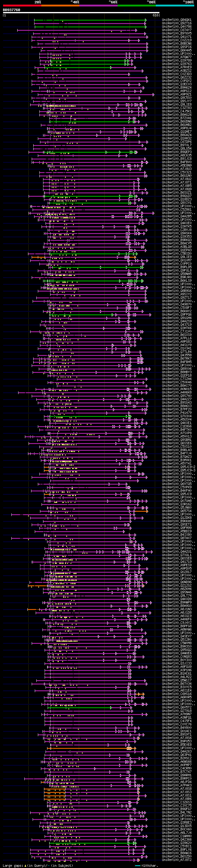Select the UniRef100_B8BCN6 label

(x=177, y=43)
